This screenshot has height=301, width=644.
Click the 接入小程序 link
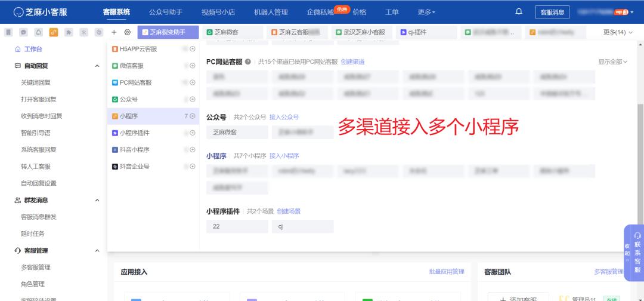[284, 156]
